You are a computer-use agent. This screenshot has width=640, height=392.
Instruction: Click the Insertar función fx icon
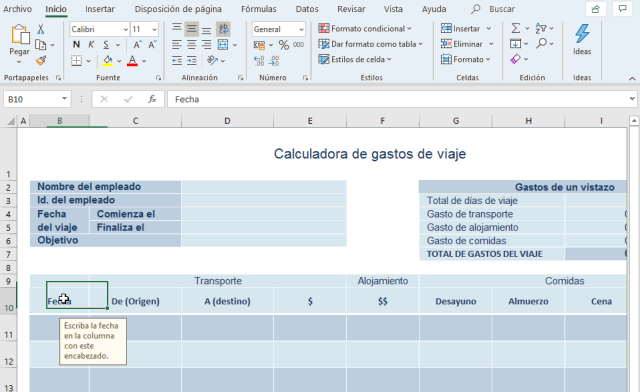point(152,99)
